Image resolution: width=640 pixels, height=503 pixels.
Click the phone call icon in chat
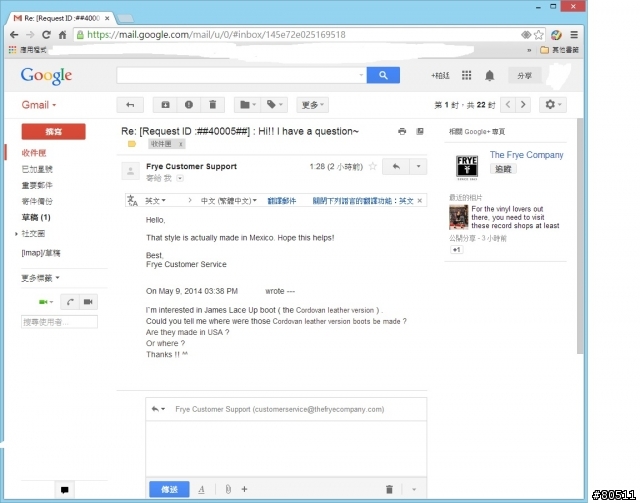tap(70, 302)
